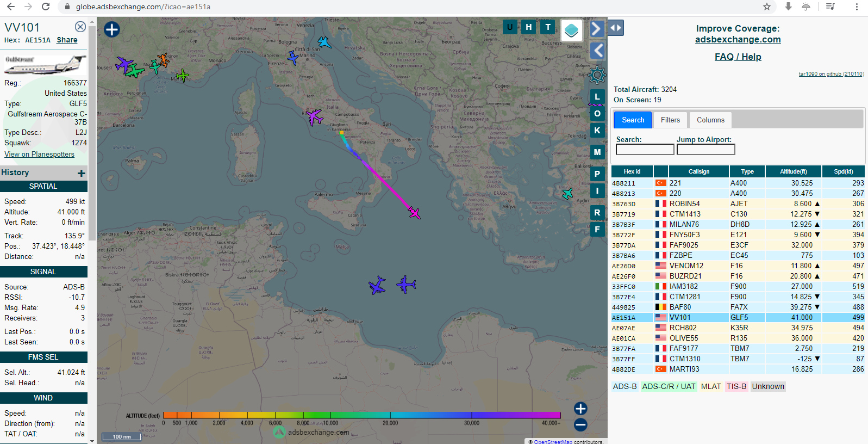868x444 pixels.
Task: Go back with the browser back arrow
Action: click(11, 7)
